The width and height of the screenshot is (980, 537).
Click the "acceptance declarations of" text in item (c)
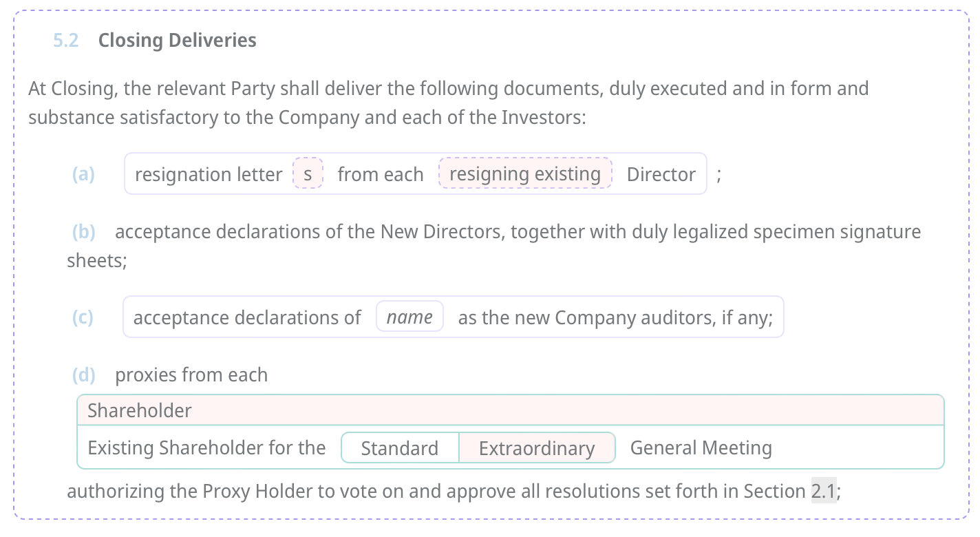point(246,317)
